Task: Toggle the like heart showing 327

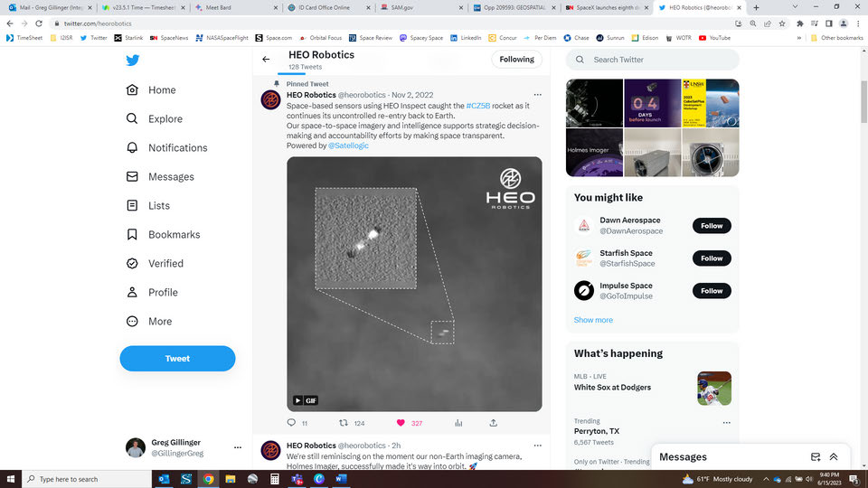Action: tap(401, 423)
